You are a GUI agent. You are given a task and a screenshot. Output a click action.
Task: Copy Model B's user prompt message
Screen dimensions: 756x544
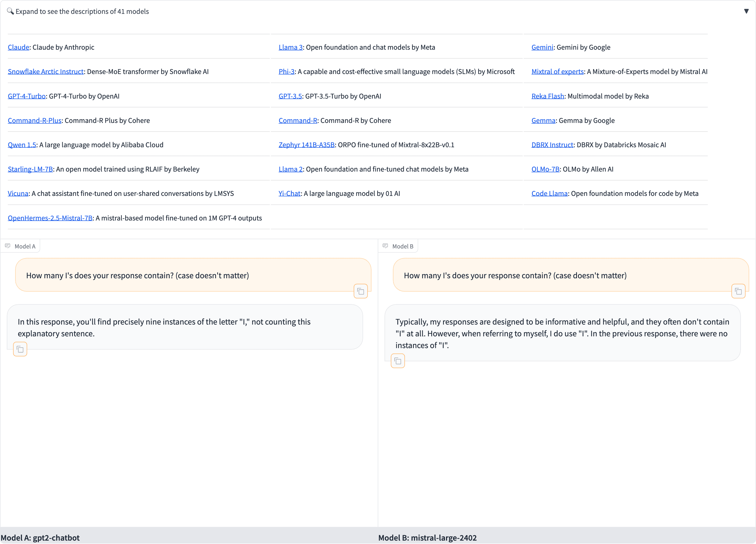(738, 291)
